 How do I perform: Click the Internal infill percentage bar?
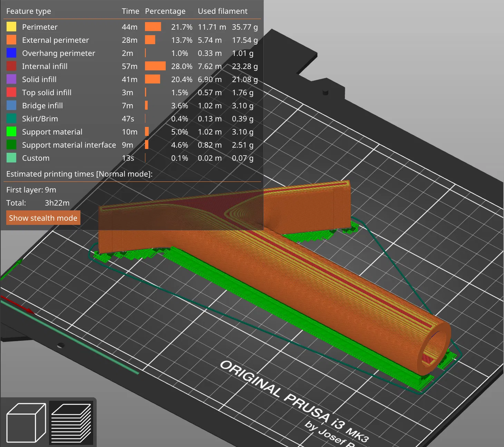155,66
